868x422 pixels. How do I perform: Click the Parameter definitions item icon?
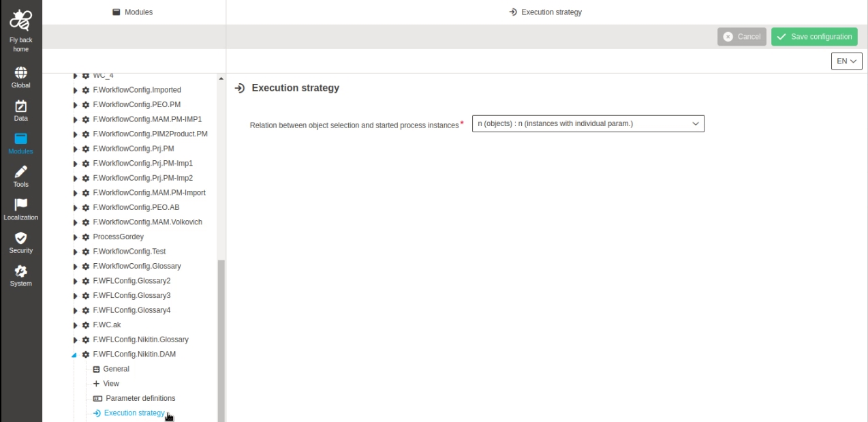click(97, 398)
